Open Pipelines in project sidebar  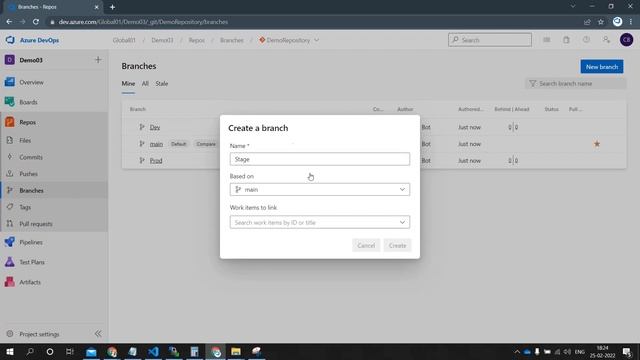point(31,242)
